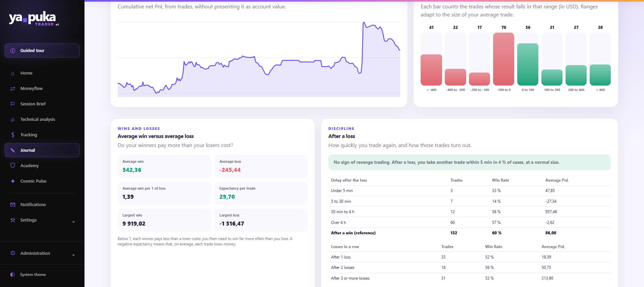Open Session Brief

point(42,104)
